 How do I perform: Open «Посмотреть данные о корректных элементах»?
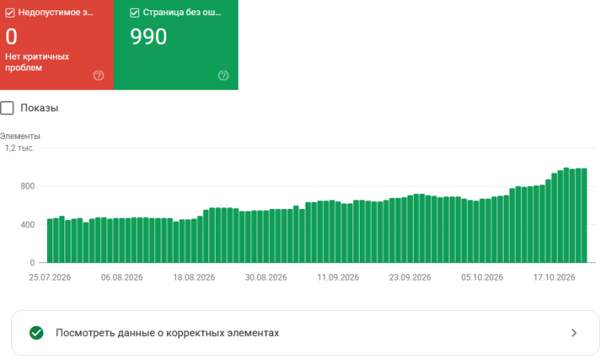[x=305, y=333]
